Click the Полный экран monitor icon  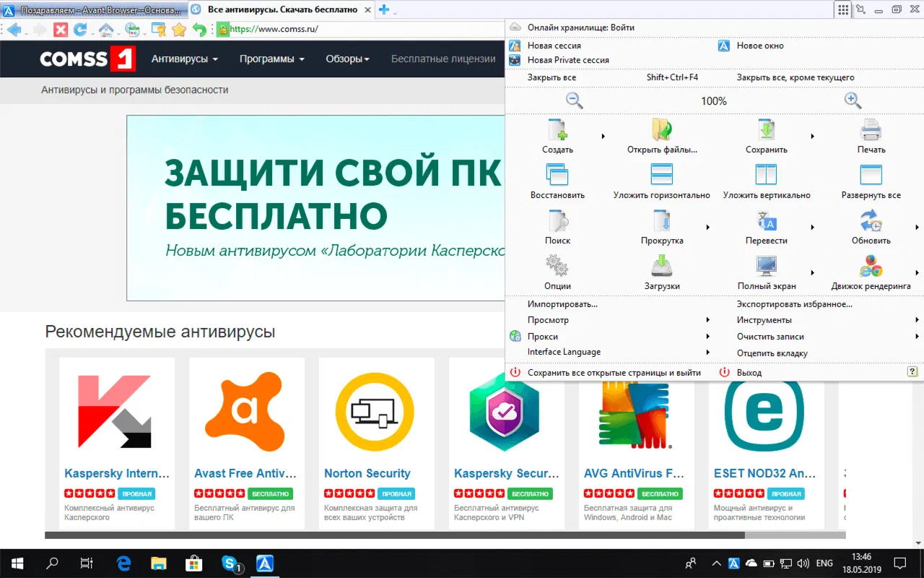pos(767,266)
